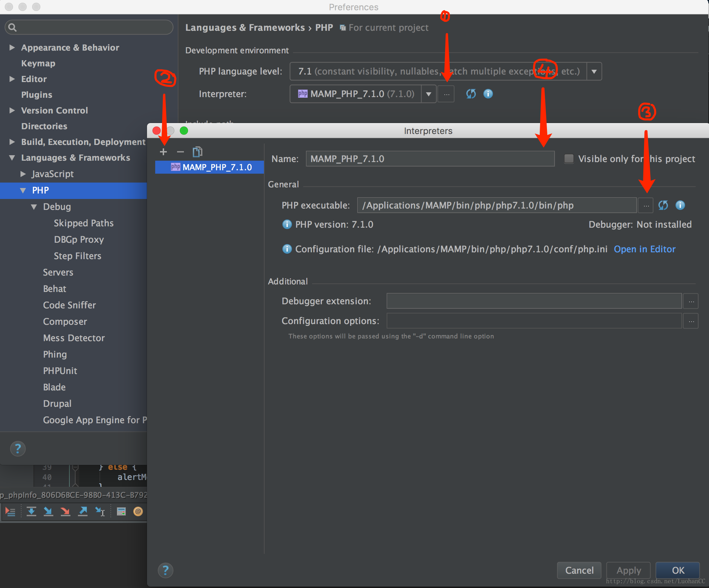Select the PHP menu item in sidebar

[40, 190]
